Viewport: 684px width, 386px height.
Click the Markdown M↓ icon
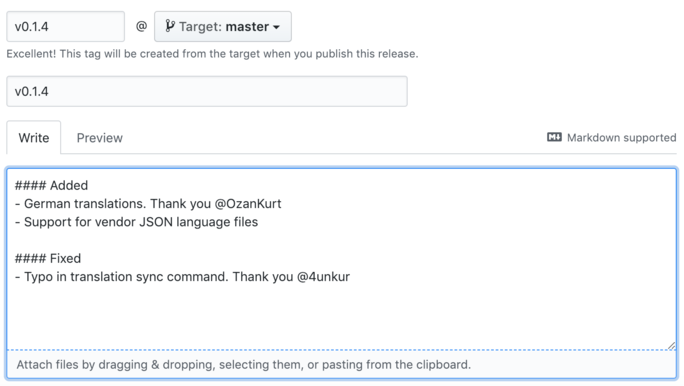click(x=554, y=137)
